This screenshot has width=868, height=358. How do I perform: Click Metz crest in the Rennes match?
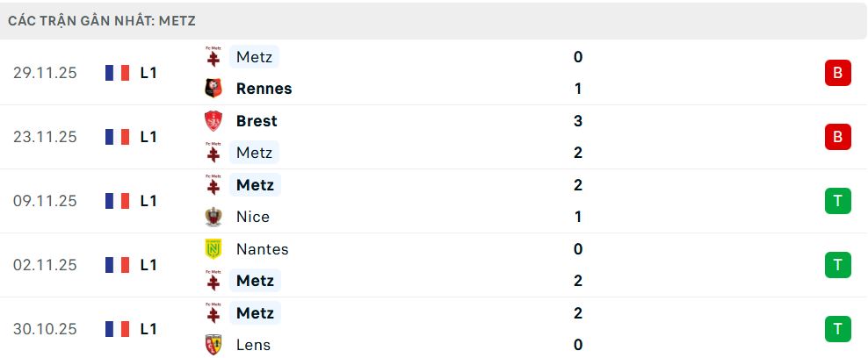click(x=213, y=57)
